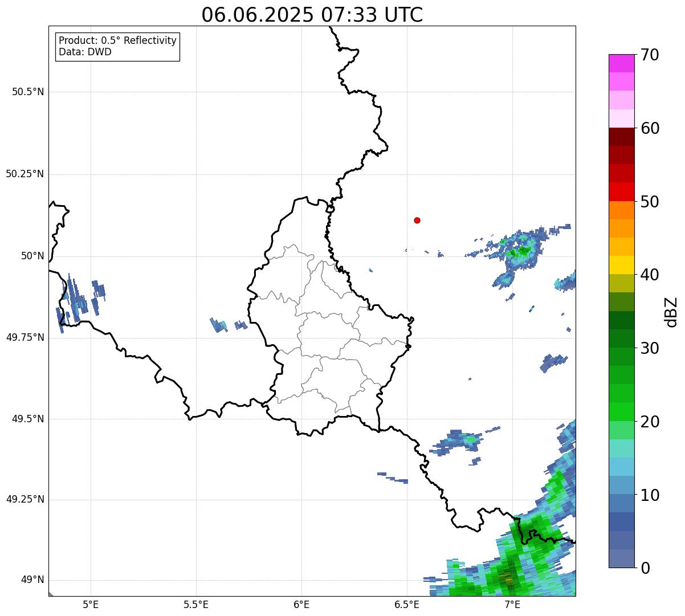The image size is (685, 616).
Task: Click the 49.75°N latitude label
Action: (x=25, y=337)
